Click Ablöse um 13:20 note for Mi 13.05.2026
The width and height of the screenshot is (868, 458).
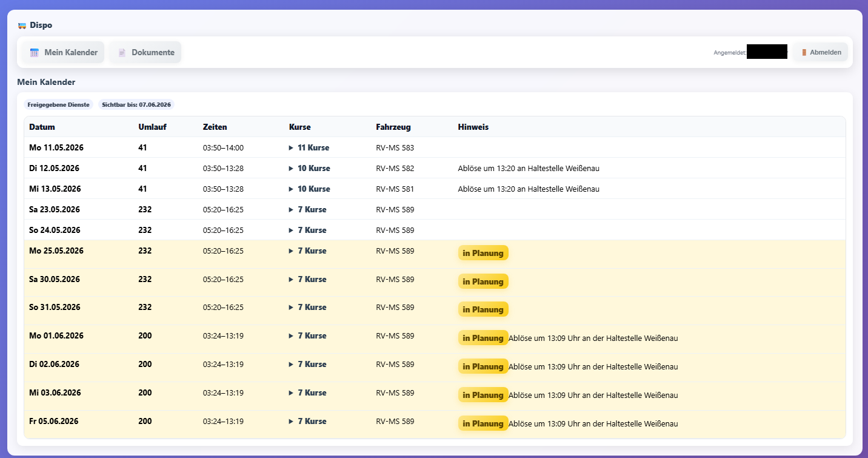tap(529, 189)
